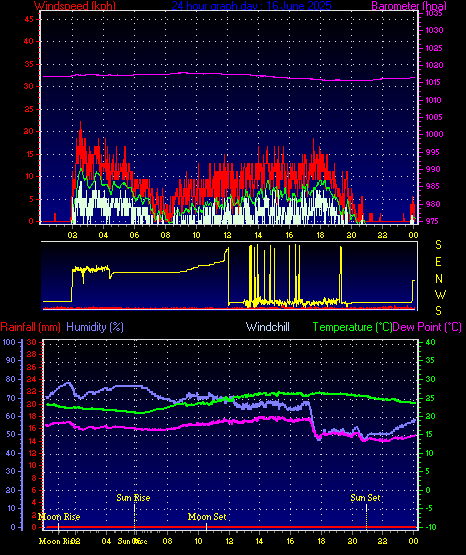Click the "Dew Point (°C)" legend label
Image resolution: width=466 pixels, height=555 pixels.
pyautogui.click(x=427, y=327)
